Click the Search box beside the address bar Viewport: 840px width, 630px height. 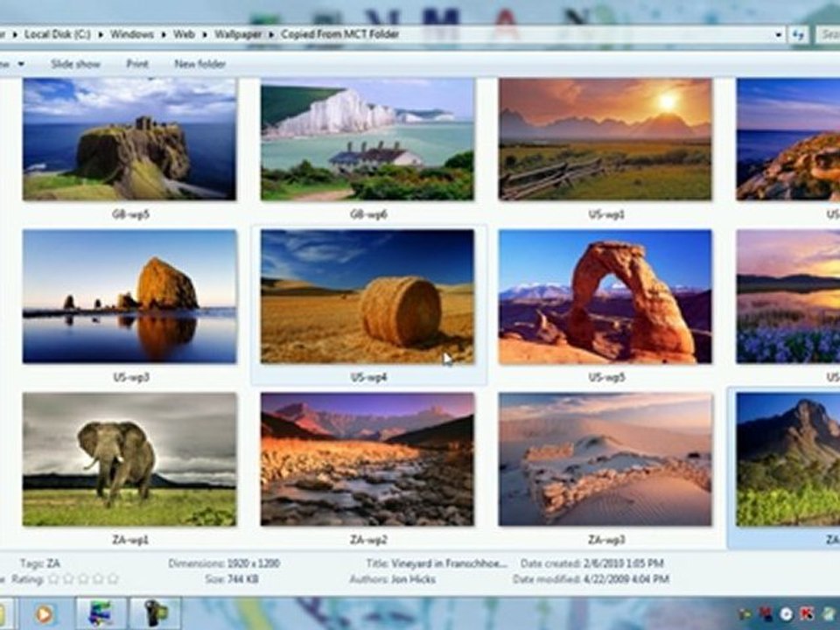(x=829, y=35)
